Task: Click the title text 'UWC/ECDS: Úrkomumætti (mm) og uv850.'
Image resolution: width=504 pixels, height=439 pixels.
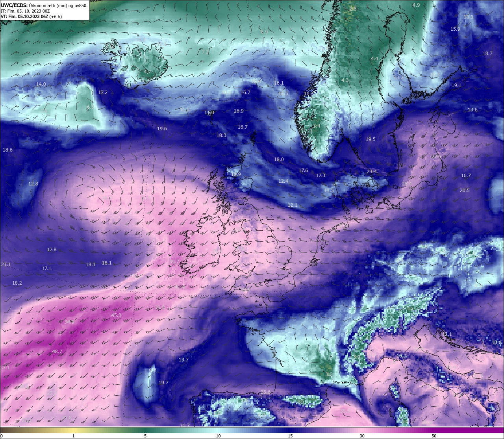Action: 44,5
